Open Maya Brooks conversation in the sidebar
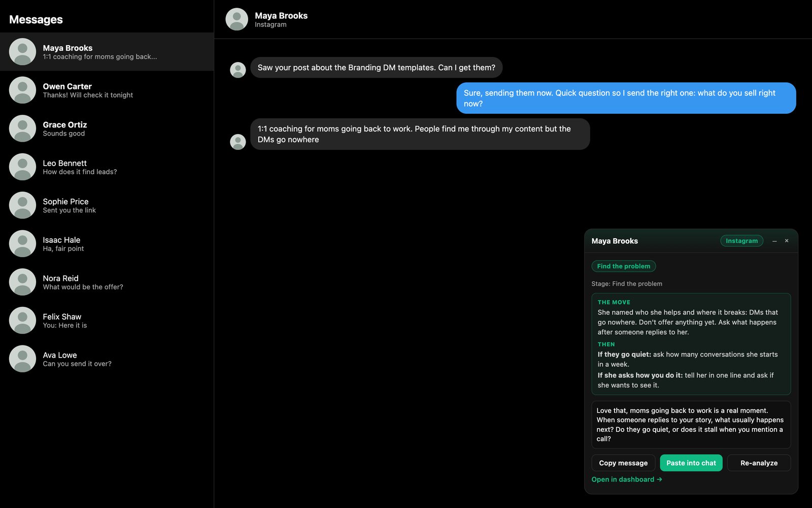812x508 pixels. pos(107,52)
